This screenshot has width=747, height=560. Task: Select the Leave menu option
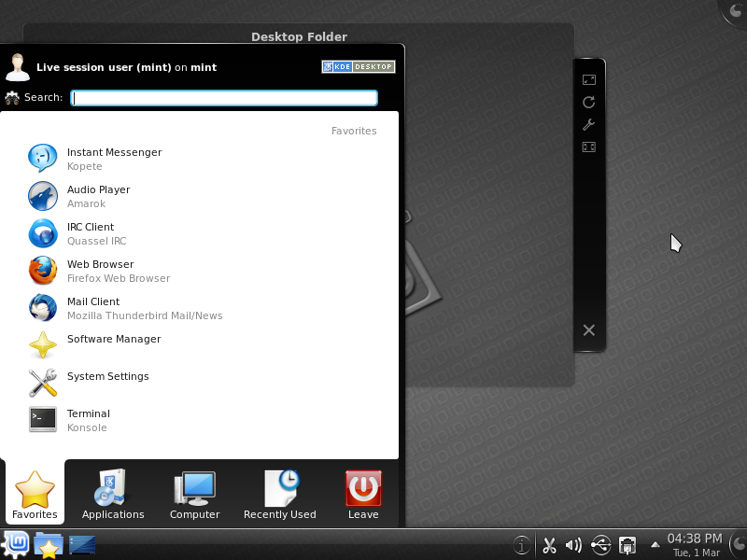coord(362,495)
